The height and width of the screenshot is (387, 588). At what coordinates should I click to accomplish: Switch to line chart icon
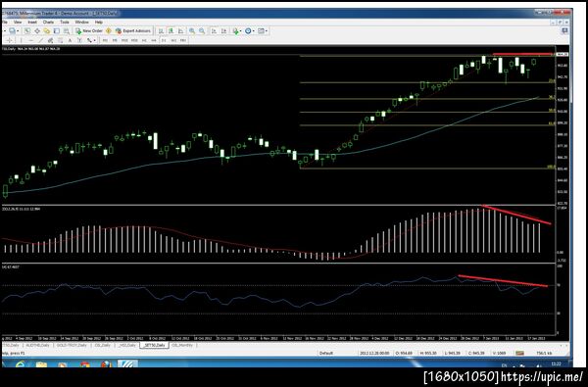[x=180, y=31]
